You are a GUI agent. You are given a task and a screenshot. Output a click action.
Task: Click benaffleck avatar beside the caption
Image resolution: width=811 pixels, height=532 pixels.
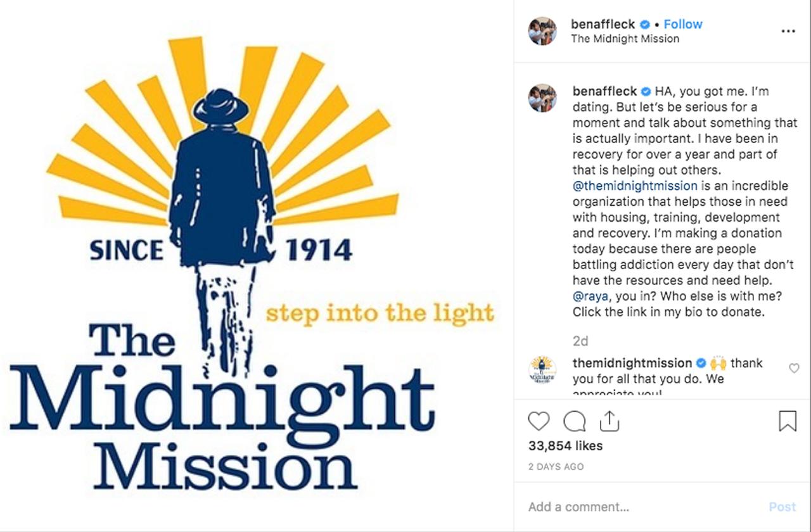(x=542, y=98)
